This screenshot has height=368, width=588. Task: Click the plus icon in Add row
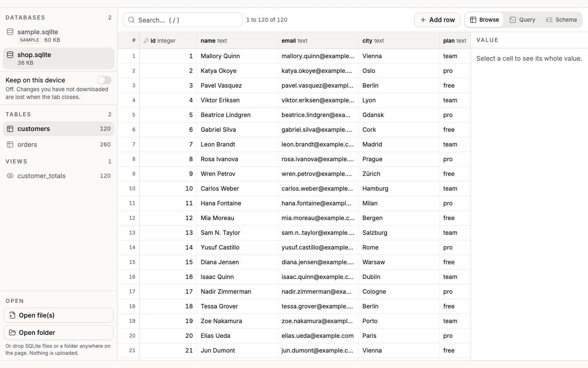(423, 20)
